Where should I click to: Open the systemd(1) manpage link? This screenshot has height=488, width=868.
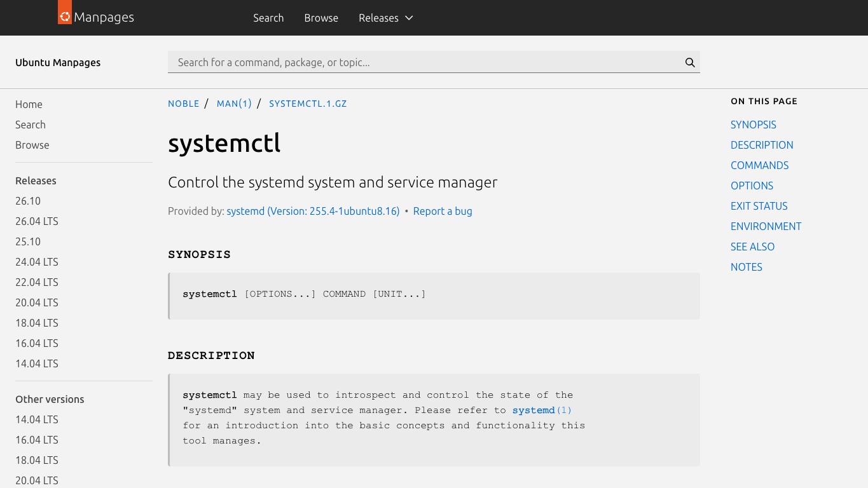tap(542, 410)
